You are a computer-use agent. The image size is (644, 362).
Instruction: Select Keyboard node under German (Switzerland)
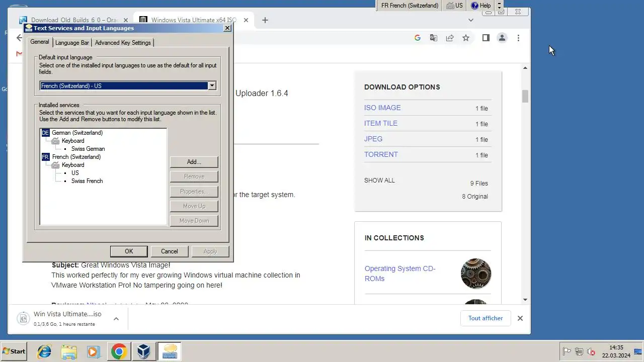coord(73,141)
